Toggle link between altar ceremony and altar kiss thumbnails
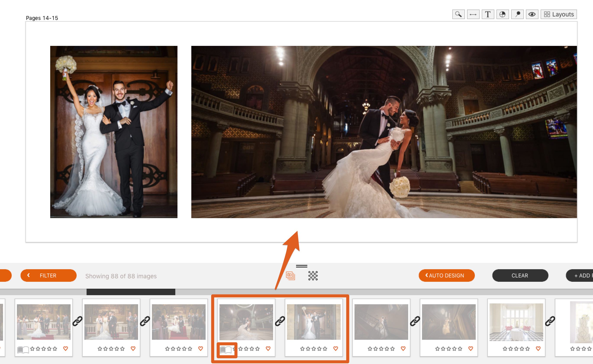The width and height of the screenshot is (593, 364). 77,321
